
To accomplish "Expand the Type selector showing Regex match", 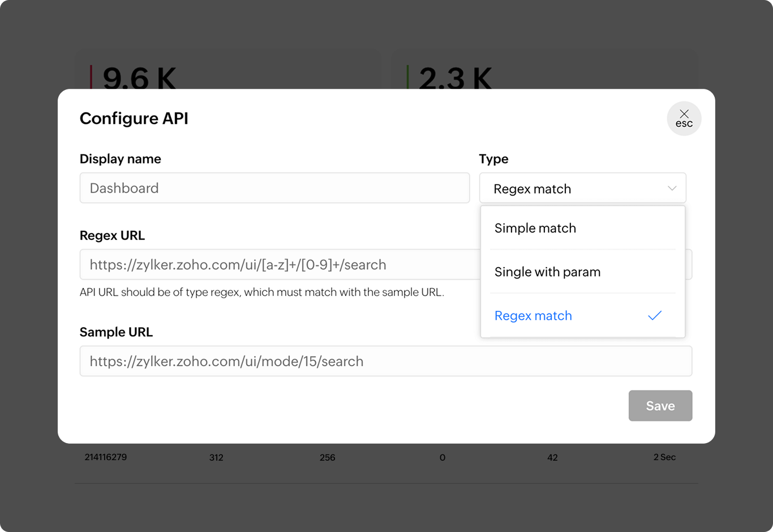I will pyautogui.click(x=583, y=188).
